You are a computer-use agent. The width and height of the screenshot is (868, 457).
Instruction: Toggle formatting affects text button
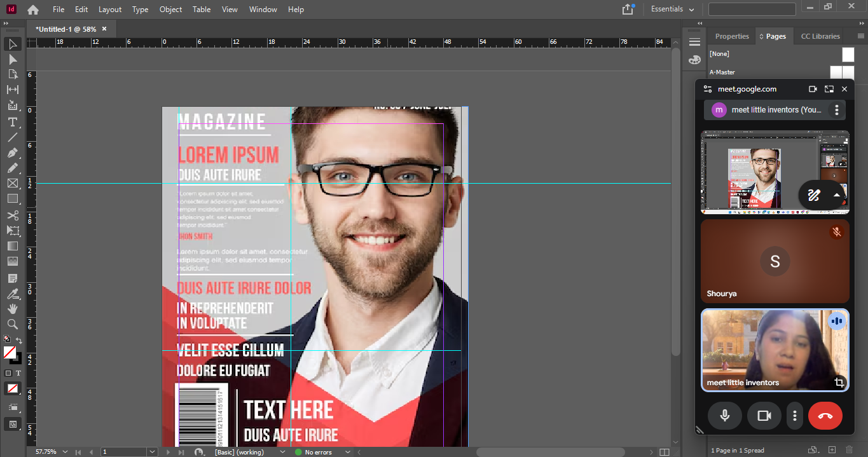coord(18,373)
